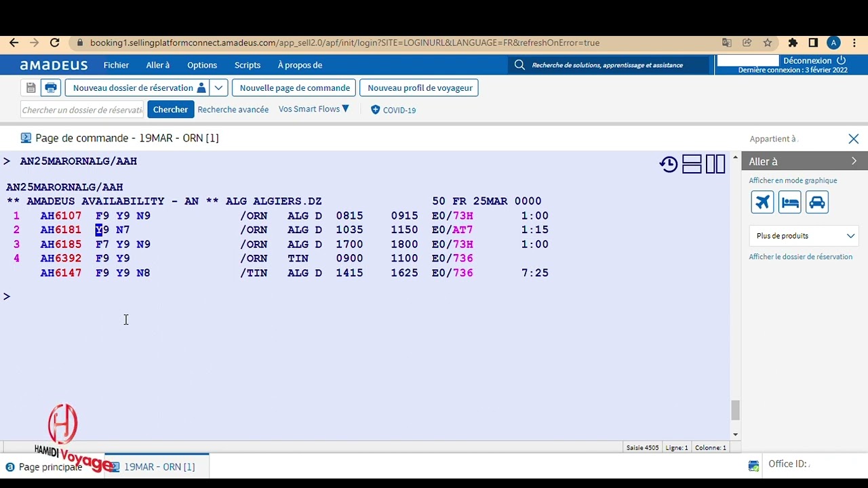This screenshot has height=488, width=868.
Task: Collapse the command area with the up arrow
Action: click(x=735, y=158)
